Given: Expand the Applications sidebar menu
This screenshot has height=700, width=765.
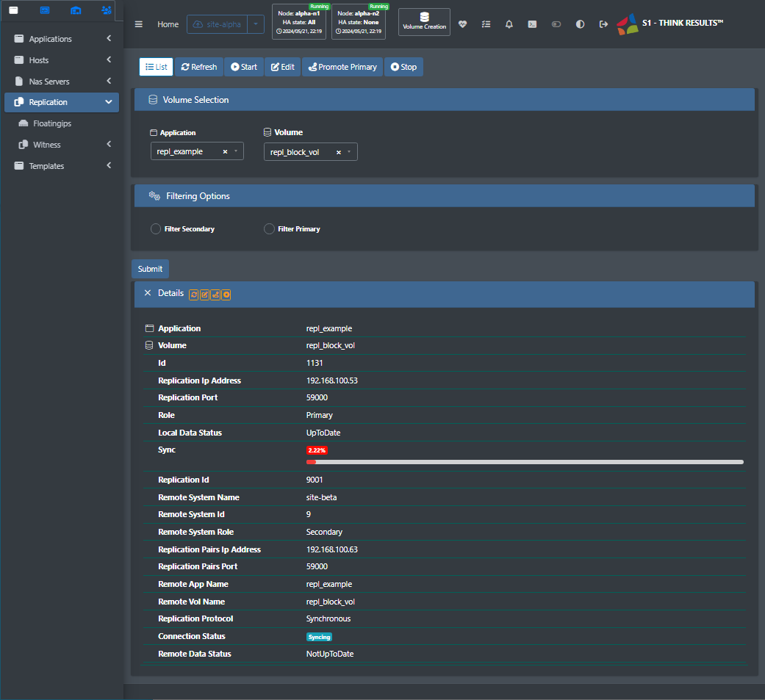Looking at the screenshot, I should [62, 38].
